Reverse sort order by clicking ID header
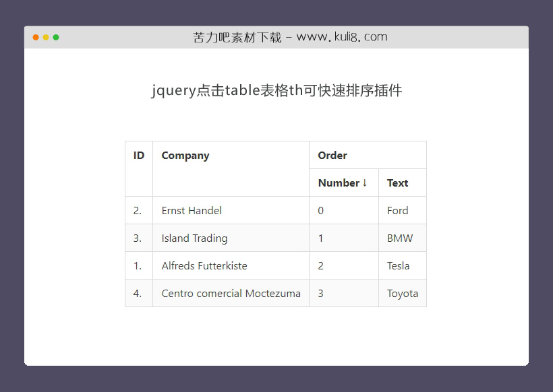Screen dimensions: 553x392 (138, 155)
